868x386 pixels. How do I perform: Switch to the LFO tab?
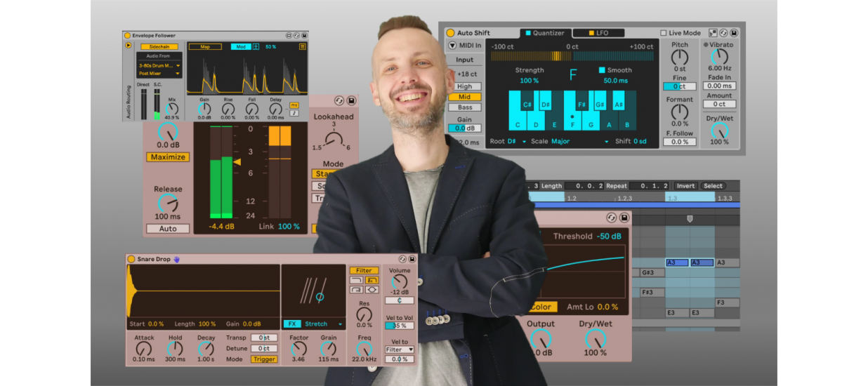pyautogui.click(x=598, y=33)
